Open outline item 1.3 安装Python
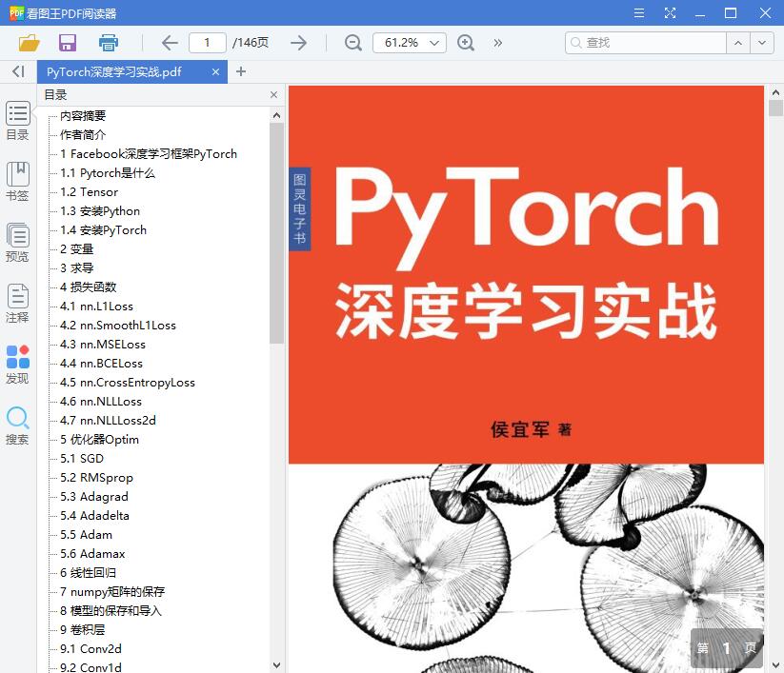This screenshot has height=673, width=784. coord(100,210)
